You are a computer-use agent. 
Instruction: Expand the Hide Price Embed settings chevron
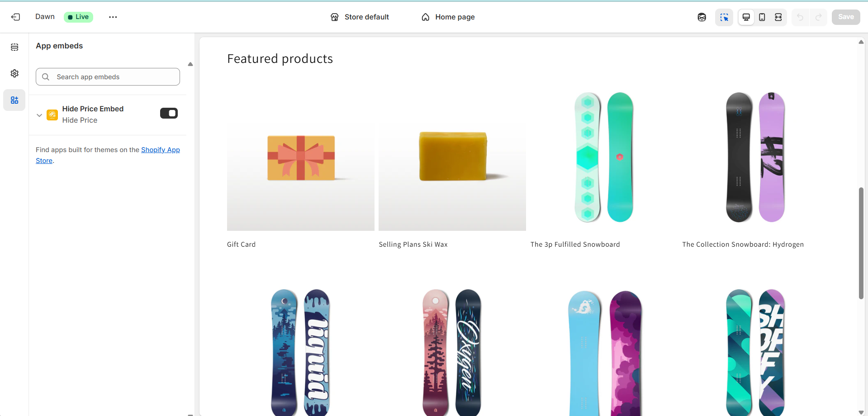tap(39, 115)
